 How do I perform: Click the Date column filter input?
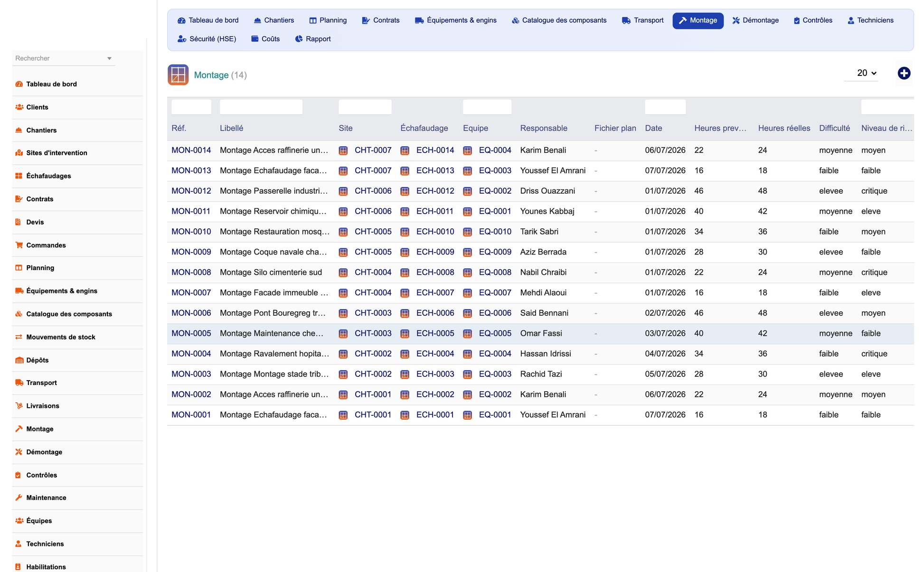click(x=665, y=107)
